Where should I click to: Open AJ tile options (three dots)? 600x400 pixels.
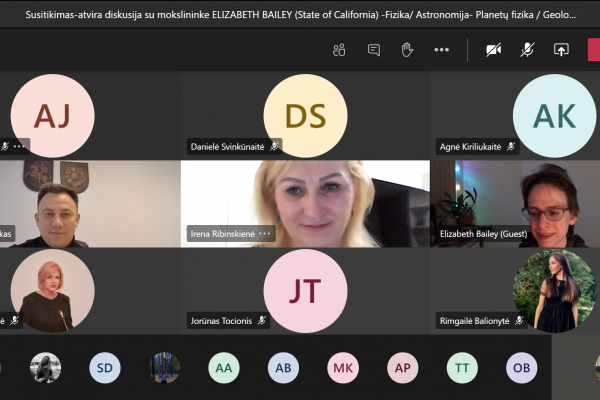coord(19,146)
